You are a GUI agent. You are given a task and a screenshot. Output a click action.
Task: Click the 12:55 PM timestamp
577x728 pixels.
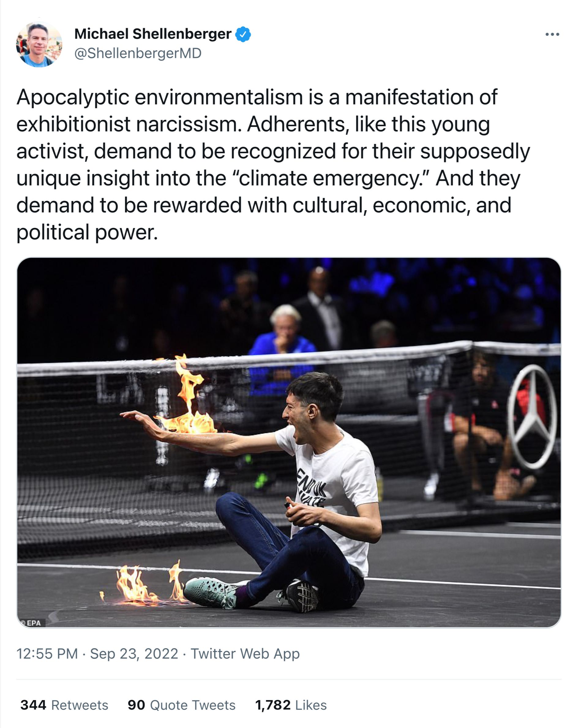[x=47, y=654]
